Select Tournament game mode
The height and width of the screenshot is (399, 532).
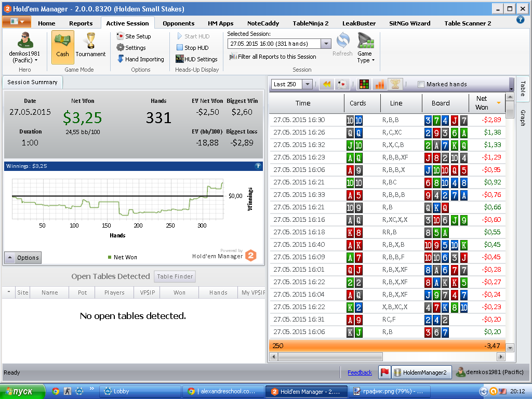[90, 45]
